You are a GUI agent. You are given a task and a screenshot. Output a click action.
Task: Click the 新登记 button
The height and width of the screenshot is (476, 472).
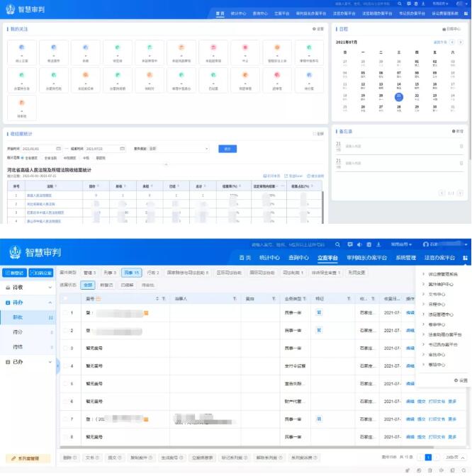[14, 272]
